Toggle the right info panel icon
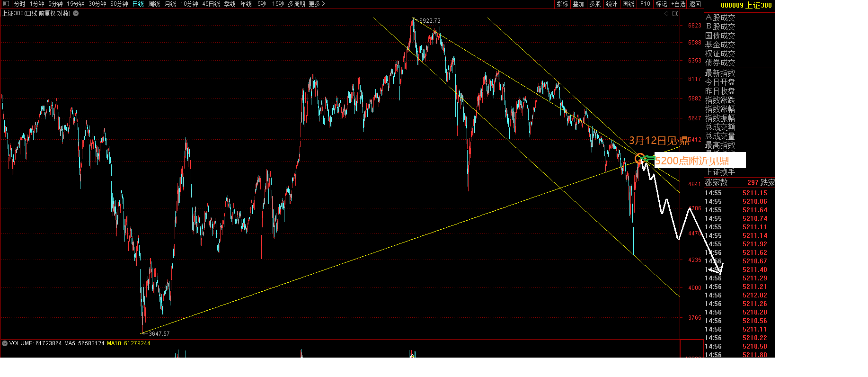The height and width of the screenshot is (377, 868). tap(675, 14)
